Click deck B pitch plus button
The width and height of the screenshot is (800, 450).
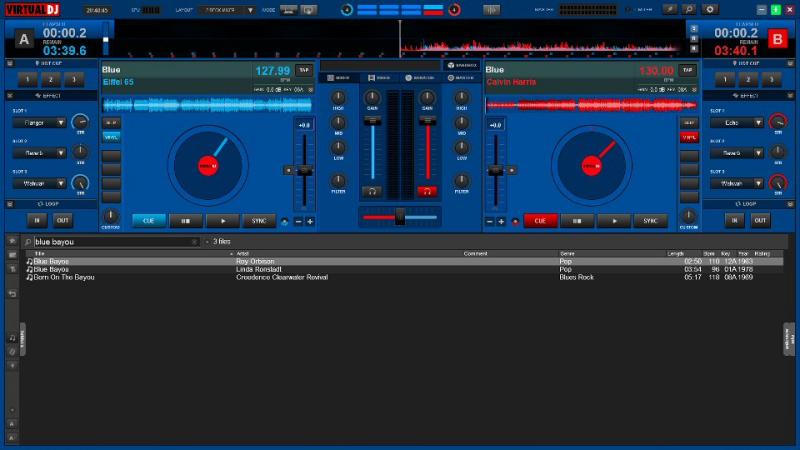point(501,221)
